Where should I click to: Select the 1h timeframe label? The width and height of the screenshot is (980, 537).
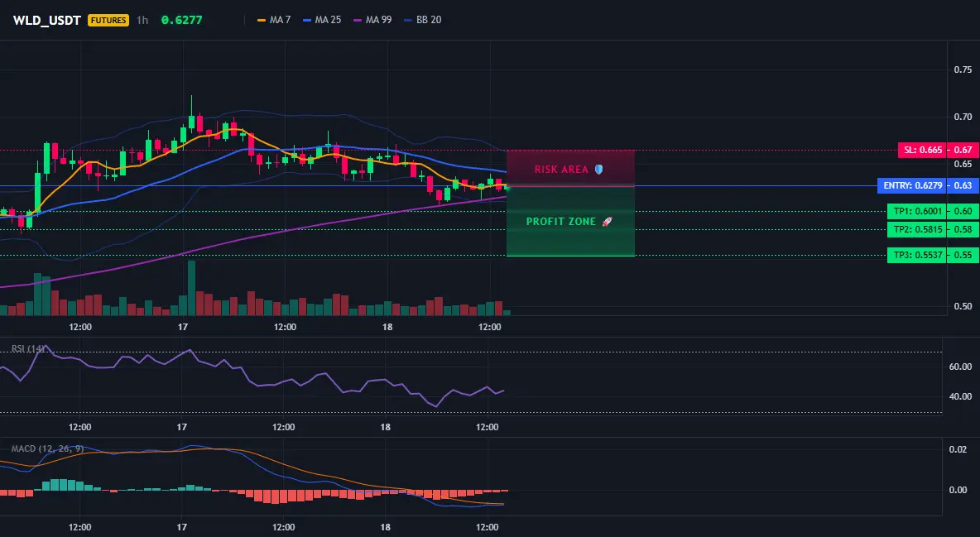(142, 20)
